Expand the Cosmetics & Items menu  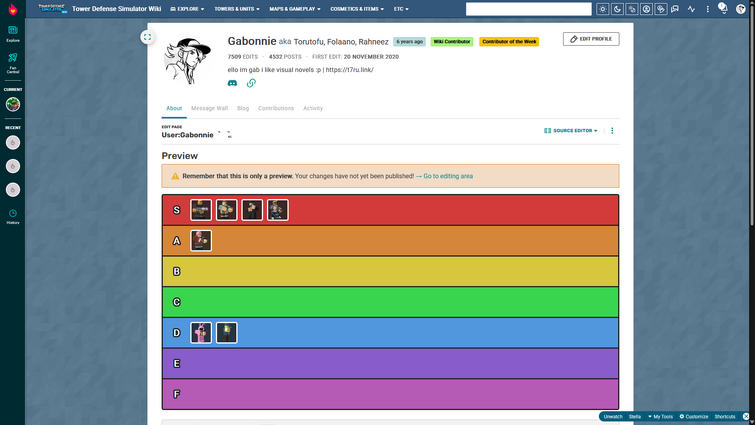tap(357, 9)
